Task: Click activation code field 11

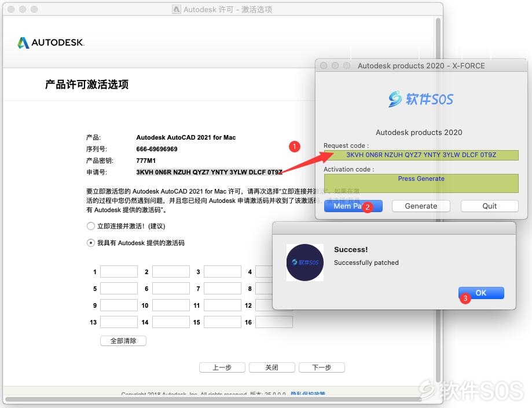Action: point(222,305)
